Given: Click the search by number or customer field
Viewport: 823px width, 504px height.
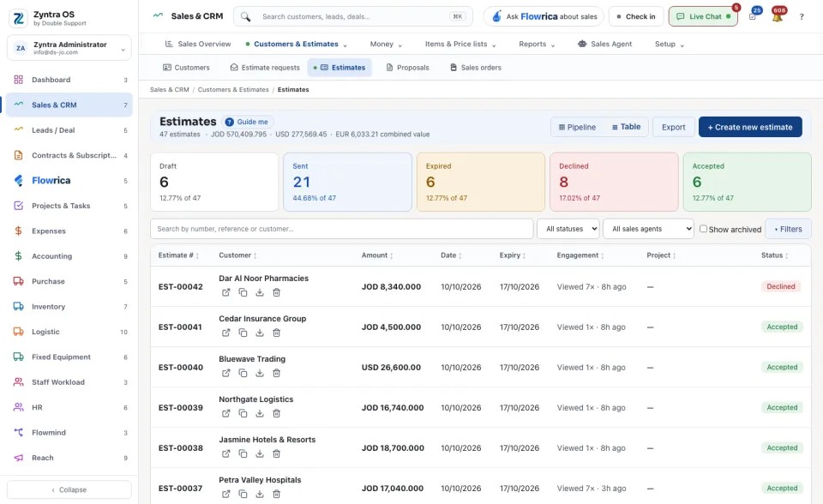Looking at the screenshot, I should point(342,229).
